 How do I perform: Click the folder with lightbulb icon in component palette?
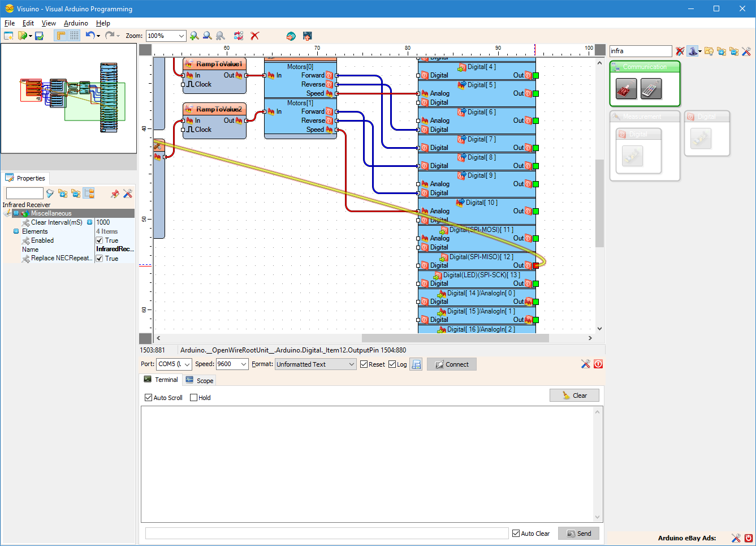click(x=709, y=51)
